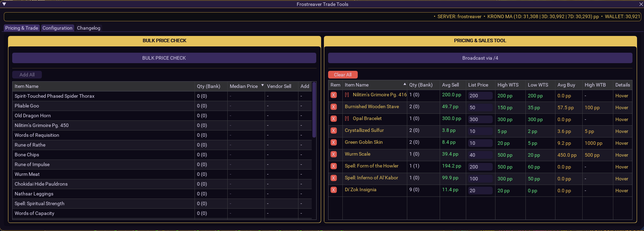Click Green Goblin Skin item name
This screenshot has width=644, height=231.
click(x=364, y=142)
